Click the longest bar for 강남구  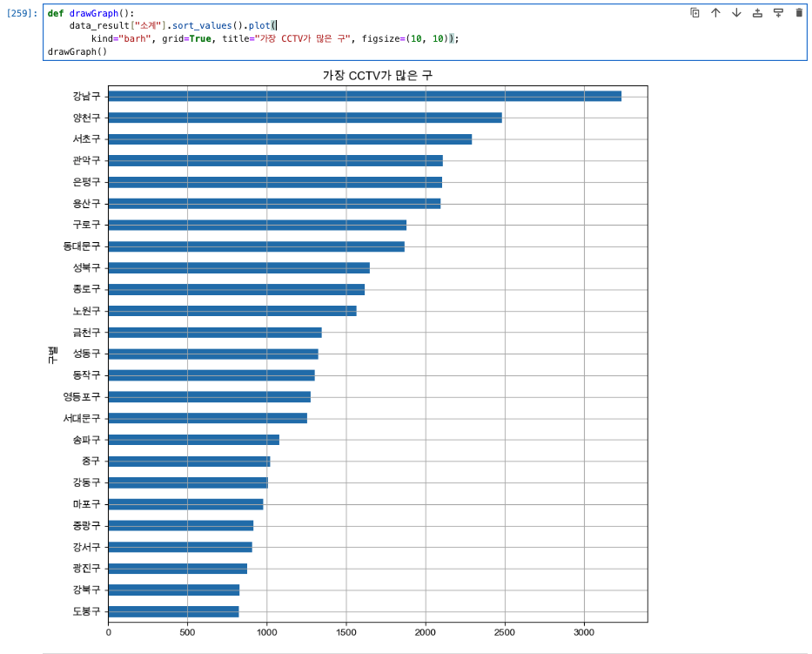[x=365, y=97]
